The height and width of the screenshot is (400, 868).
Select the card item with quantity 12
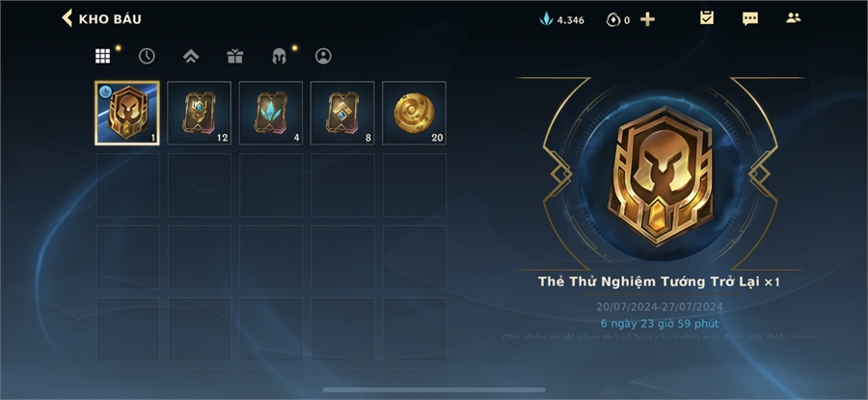pyautogui.click(x=200, y=113)
